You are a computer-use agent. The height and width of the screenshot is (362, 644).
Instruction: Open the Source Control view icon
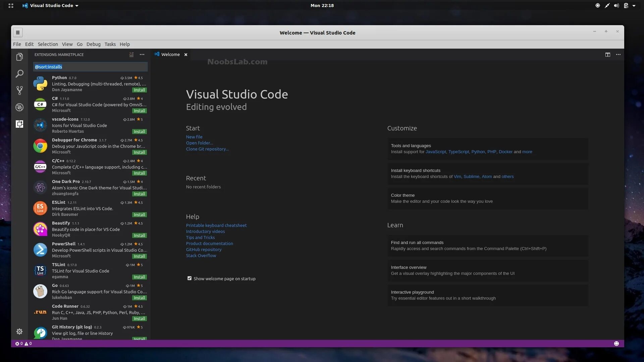click(19, 90)
